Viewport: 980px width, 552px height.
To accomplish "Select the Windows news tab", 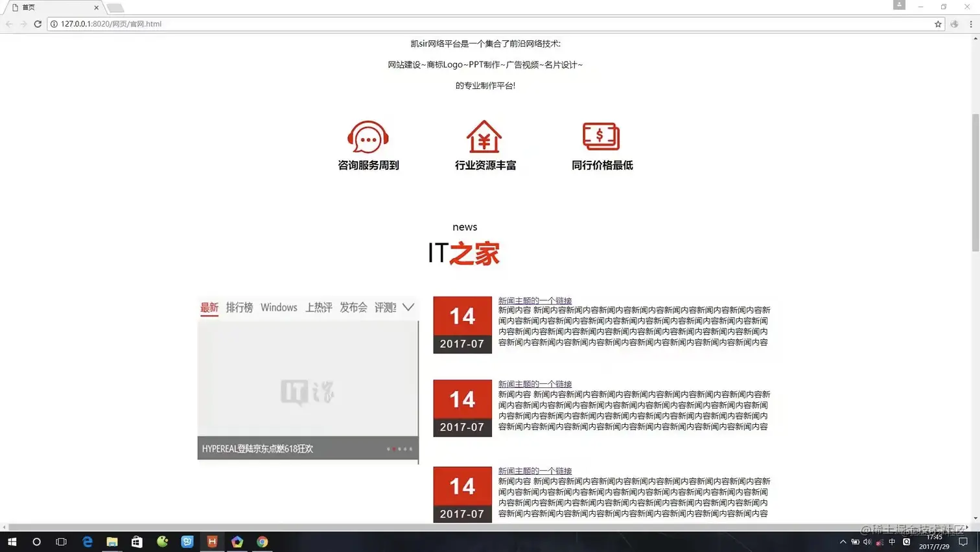I will pos(279,307).
